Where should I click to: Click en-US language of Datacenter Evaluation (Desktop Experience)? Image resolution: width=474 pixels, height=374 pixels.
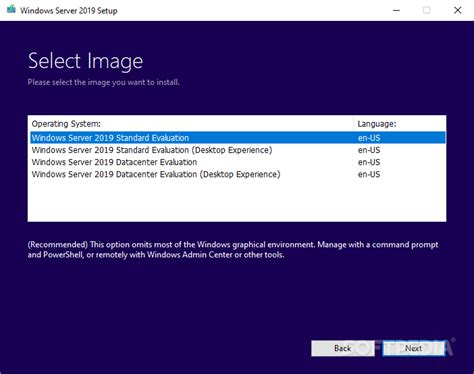click(x=369, y=174)
